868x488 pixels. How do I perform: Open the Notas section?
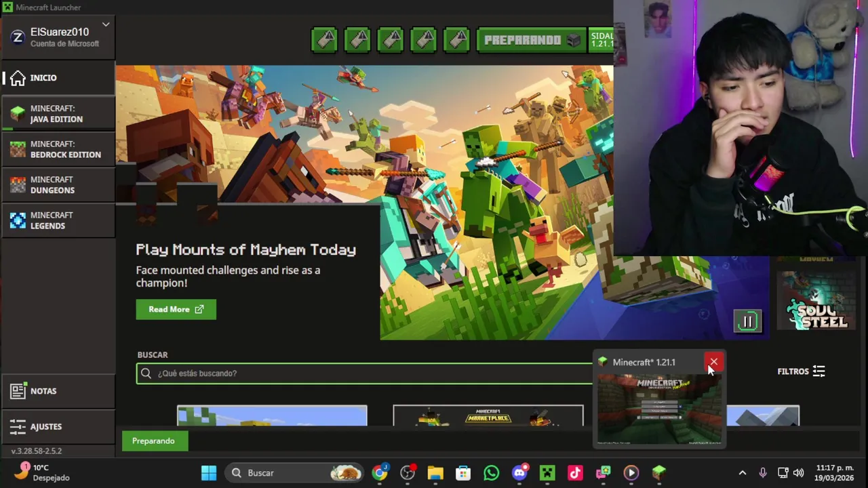tap(58, 391)
